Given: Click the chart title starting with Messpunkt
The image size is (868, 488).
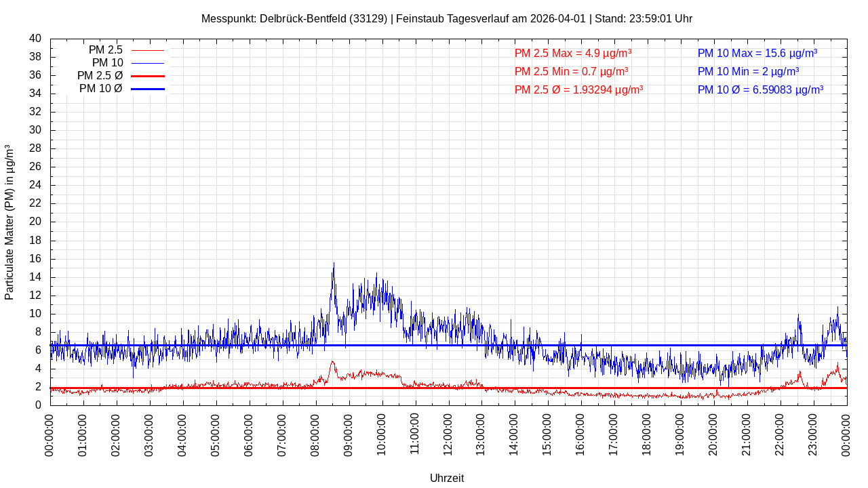Looking at the screenshot, I should (446, 18).
